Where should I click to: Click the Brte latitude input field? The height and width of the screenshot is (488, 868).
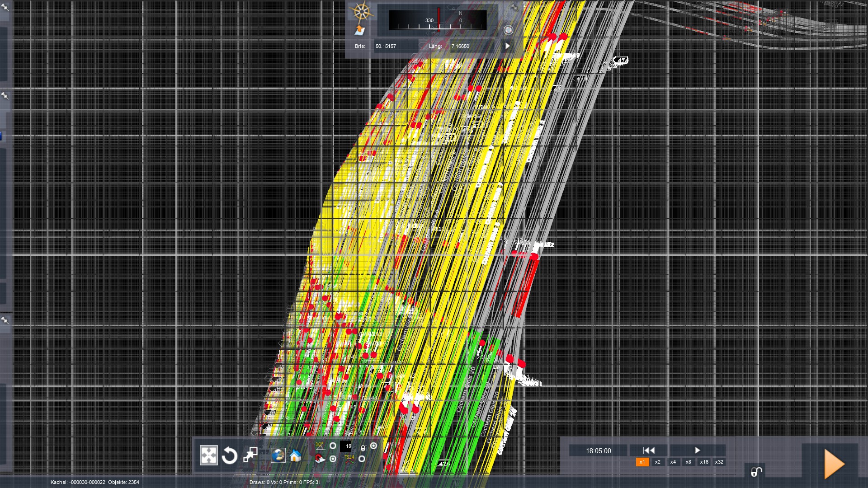394,46
